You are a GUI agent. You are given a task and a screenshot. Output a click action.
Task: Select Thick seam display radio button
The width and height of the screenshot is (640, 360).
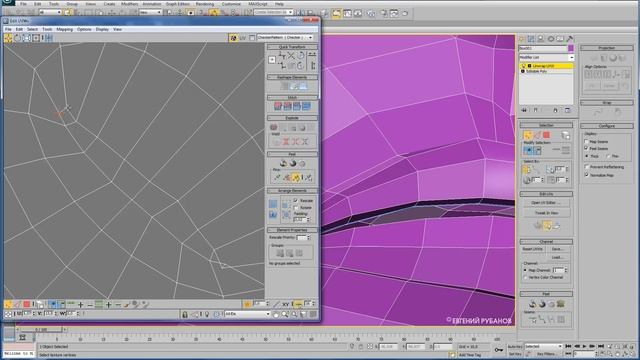[x=587, y=156]
